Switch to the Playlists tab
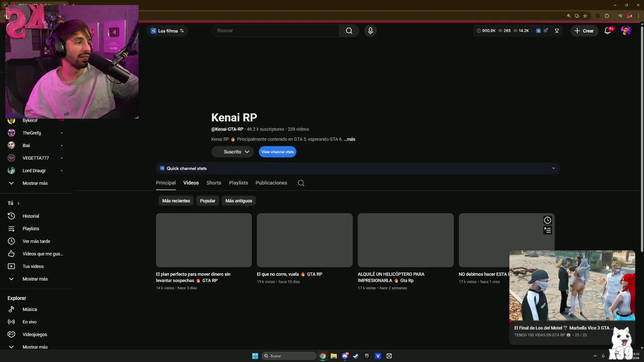644x362 pixels. (238, 183)
